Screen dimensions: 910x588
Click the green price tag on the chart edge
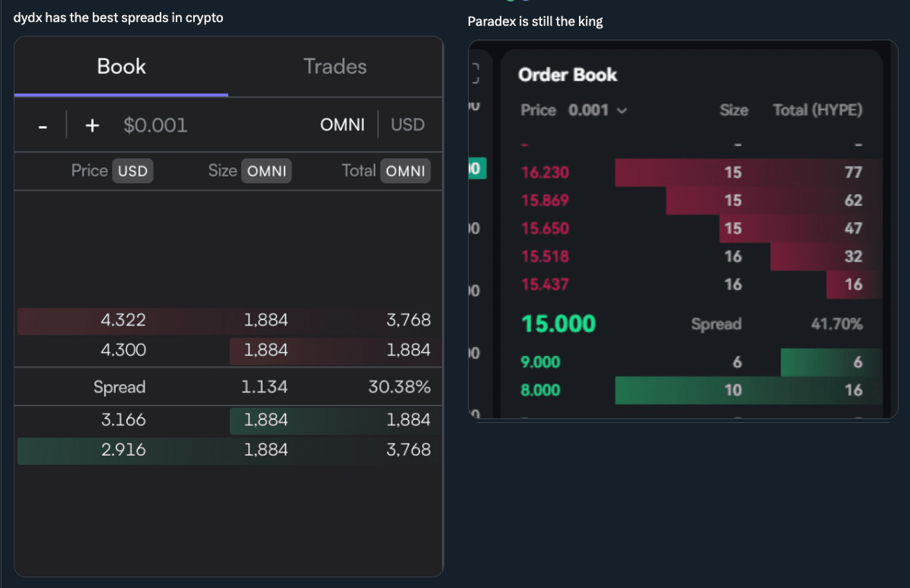(x=477, y=168)
